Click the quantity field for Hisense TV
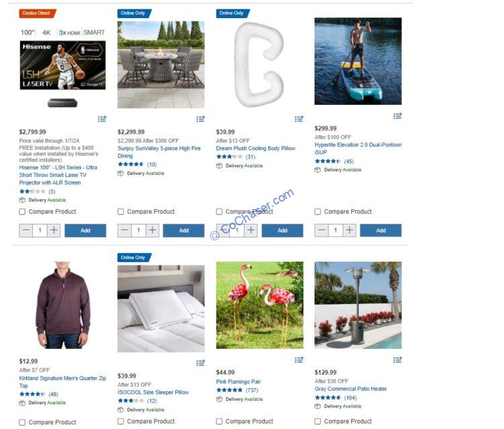504x429 pixels. (x=40, y=230)
